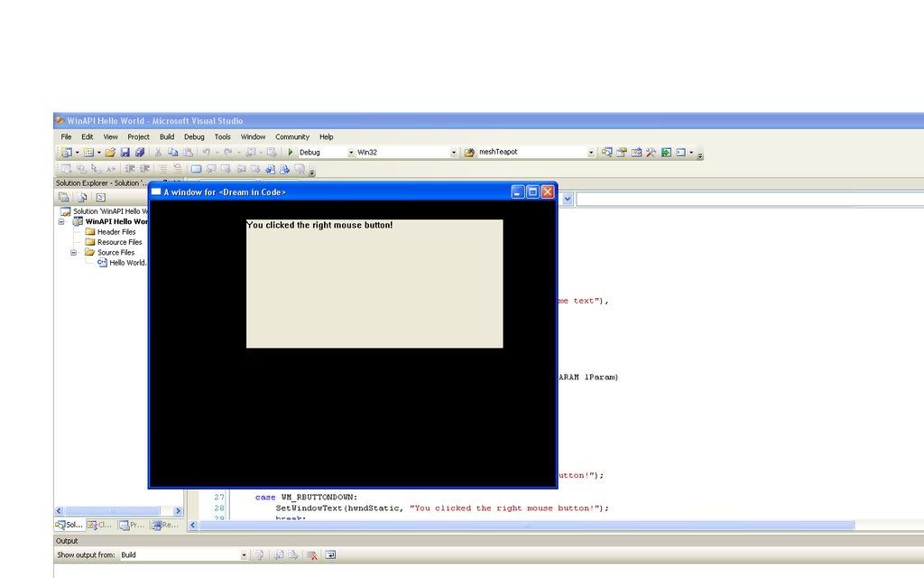
Task: Maximize the Dream in Code window
Action: point(532,191)
